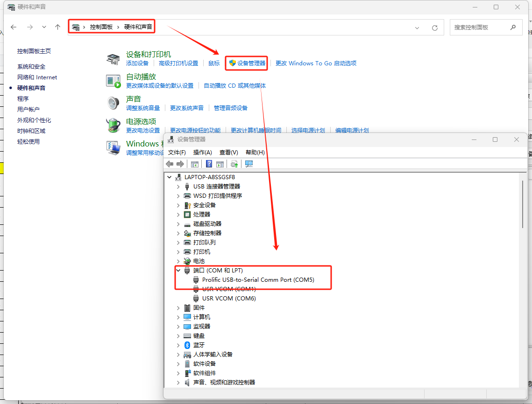The image size is (532, 404).
Task: Go to 系统安全 in sidebar
Action: (x=31, y=67)
